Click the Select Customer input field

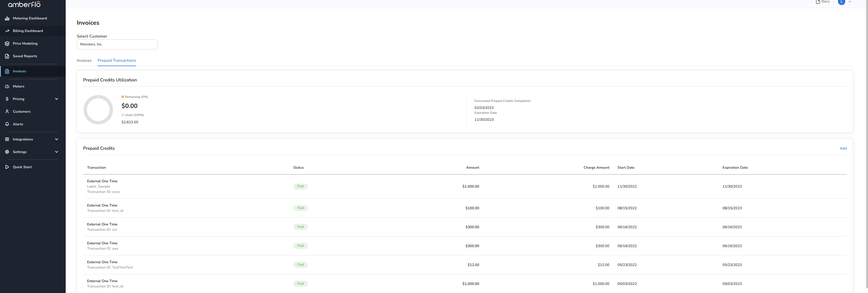click(117, 44)
